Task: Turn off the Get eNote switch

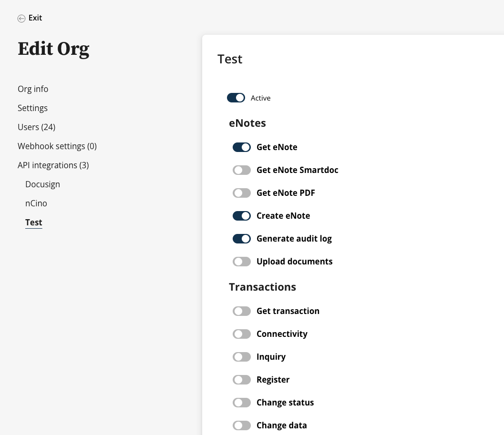Action: [242, 147]
